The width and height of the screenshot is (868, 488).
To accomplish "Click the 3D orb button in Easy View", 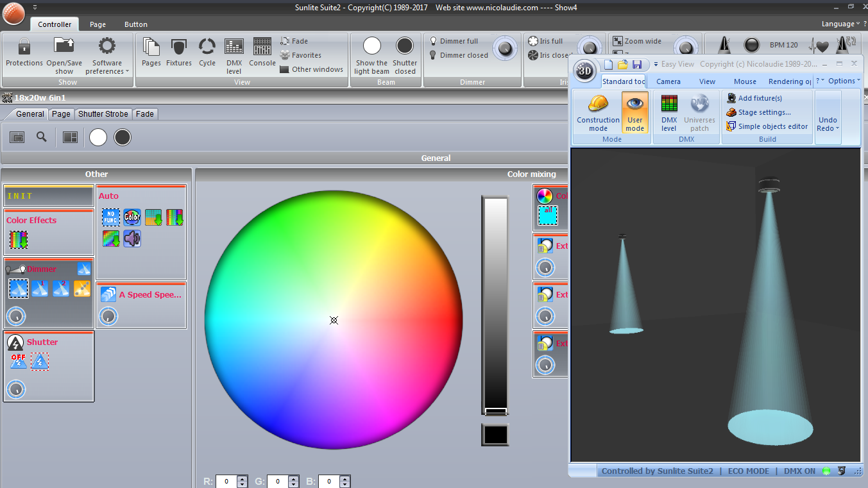I will click(x=584, y=70).
